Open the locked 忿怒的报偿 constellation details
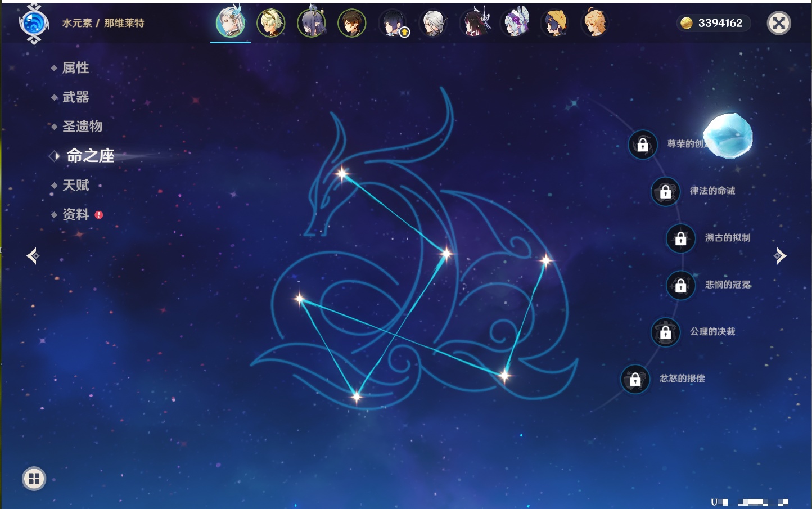Screen dimensions: 812x509 (635, 380)
